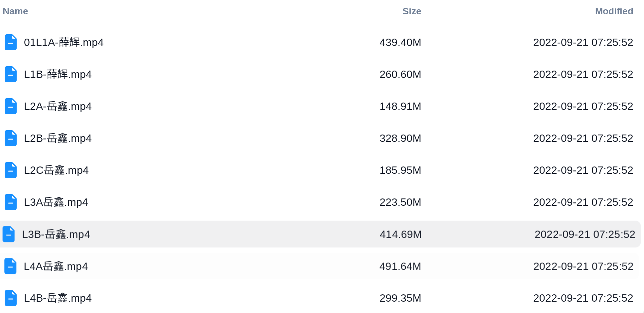Click the file icon beside L4B-岳鑫.mp4
This screenshot has height=313, width=644.
(x=11, y=298)
